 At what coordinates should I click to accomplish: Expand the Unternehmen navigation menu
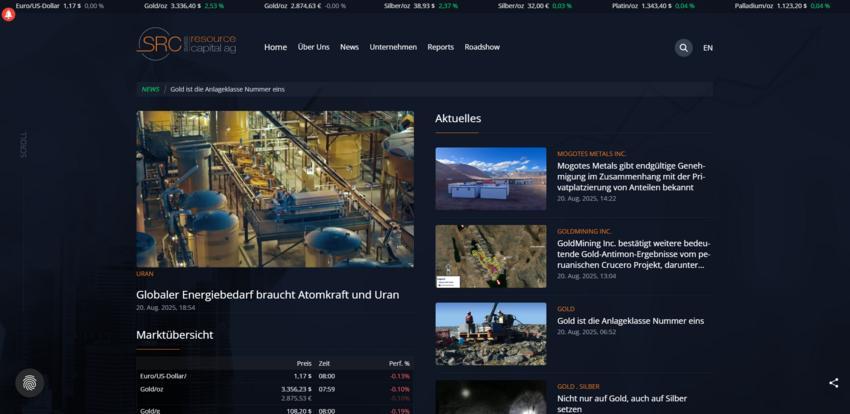tap(393, 47)
